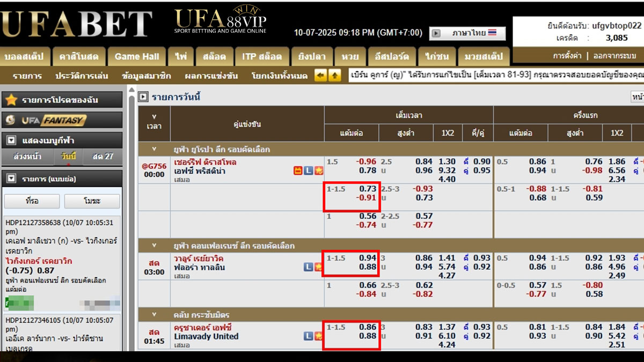Open the ภาษาไทย language dropdown

tap(467, 33)
